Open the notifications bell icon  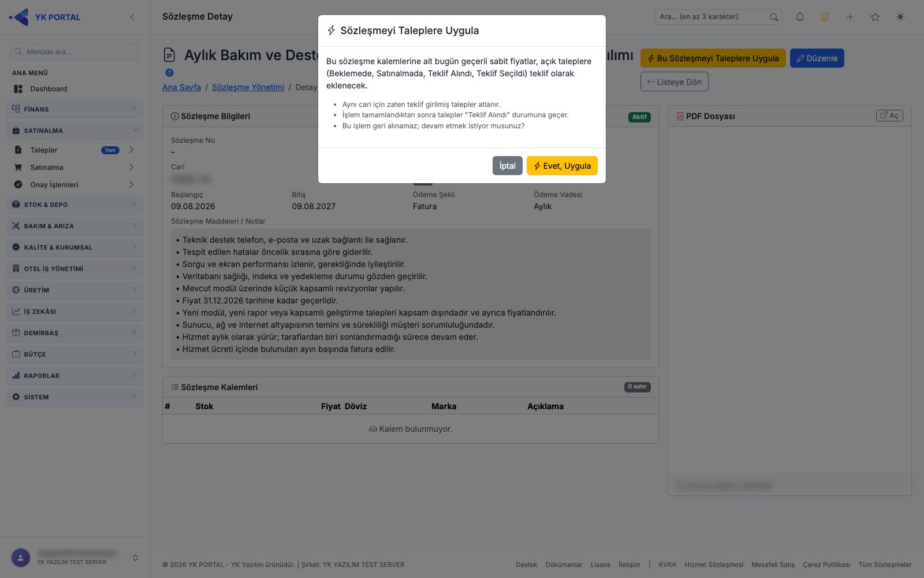pos(800,17)
